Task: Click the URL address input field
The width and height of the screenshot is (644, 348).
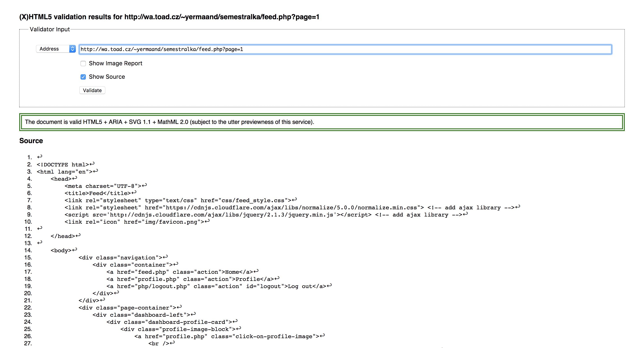Action: coord(345,49)
